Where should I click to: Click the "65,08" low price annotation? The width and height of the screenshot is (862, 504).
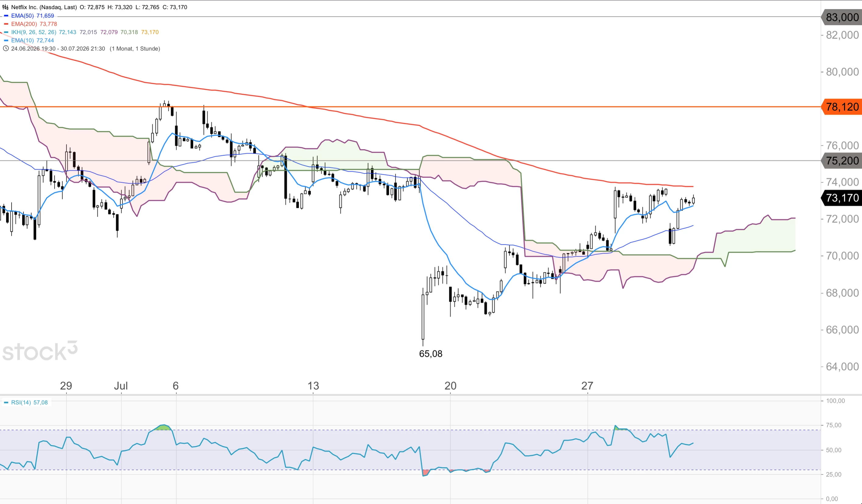point(431,353)
